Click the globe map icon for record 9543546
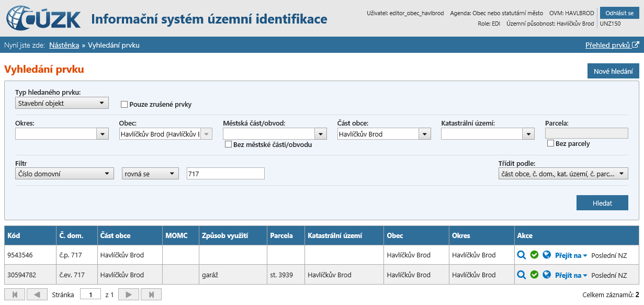Image resolution: width=644 pixels, height=305 pixels. click(x=547, y=255)
